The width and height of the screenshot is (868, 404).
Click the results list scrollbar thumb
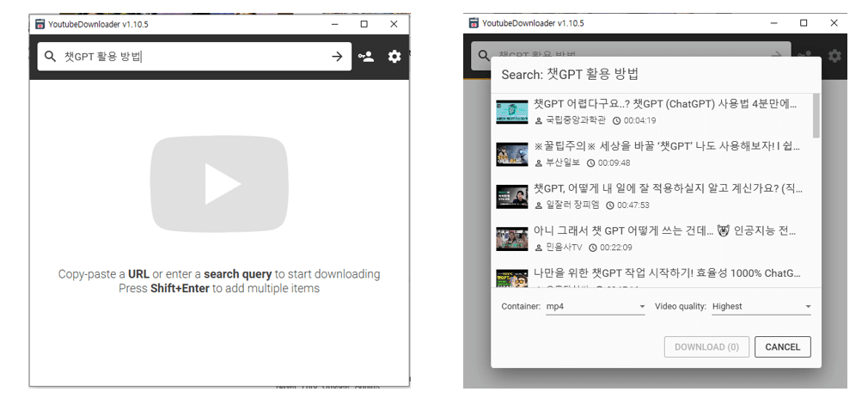816,116
